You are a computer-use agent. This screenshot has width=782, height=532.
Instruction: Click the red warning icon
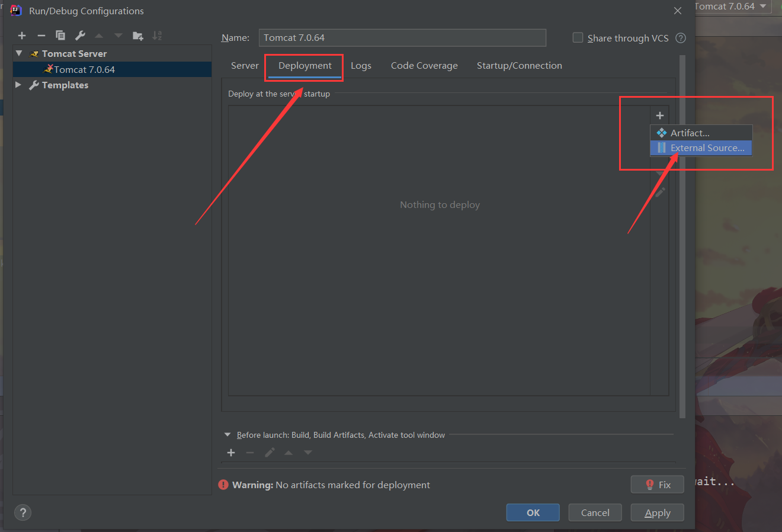pos(223,485)
